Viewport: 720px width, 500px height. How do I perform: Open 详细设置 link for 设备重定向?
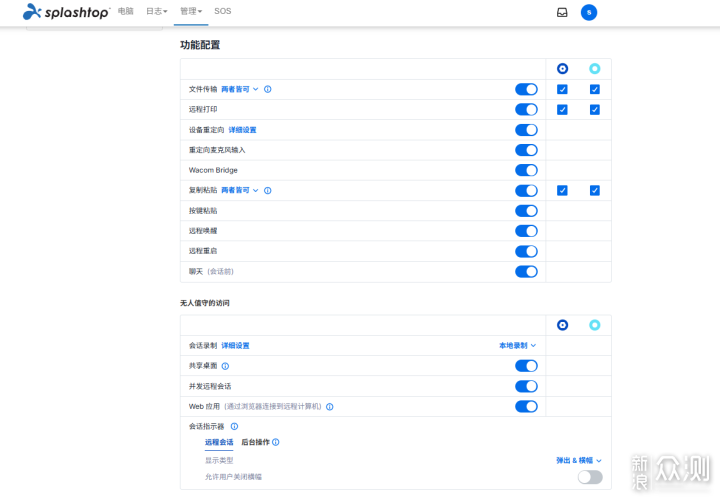[242, 130]
